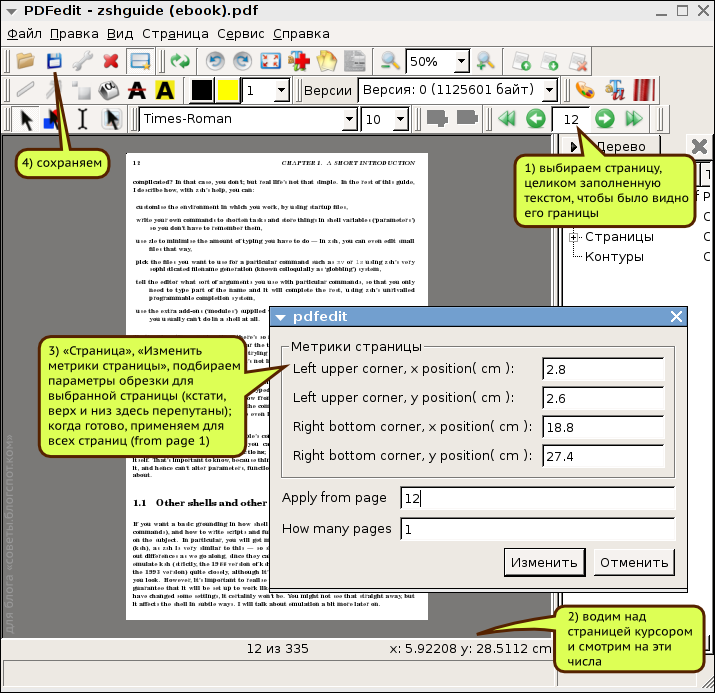Image resolution: width=715 pixels, height=693 pixels.
Task: Click the red curtain icon
Action: click(644, 90)
